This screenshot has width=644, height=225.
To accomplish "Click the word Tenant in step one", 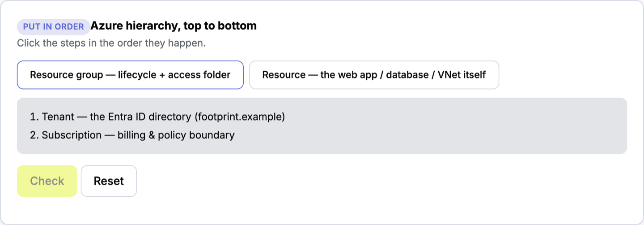I will click(58, 117).
